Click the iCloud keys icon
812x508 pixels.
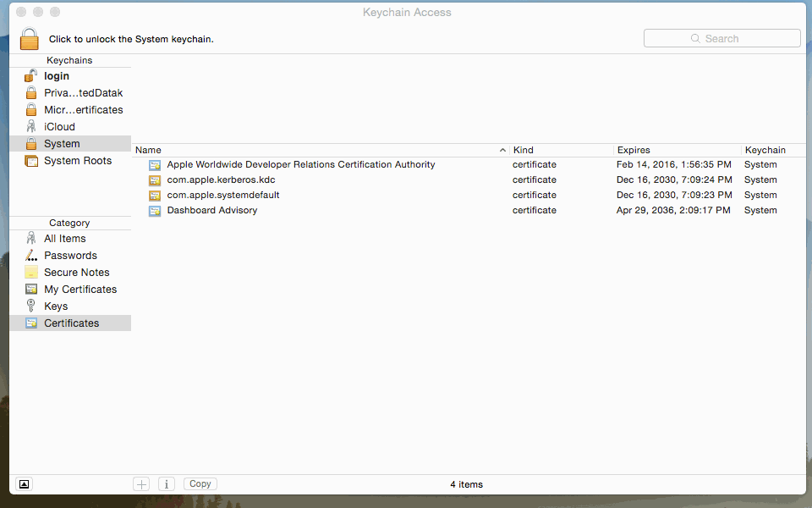(31, 126)
